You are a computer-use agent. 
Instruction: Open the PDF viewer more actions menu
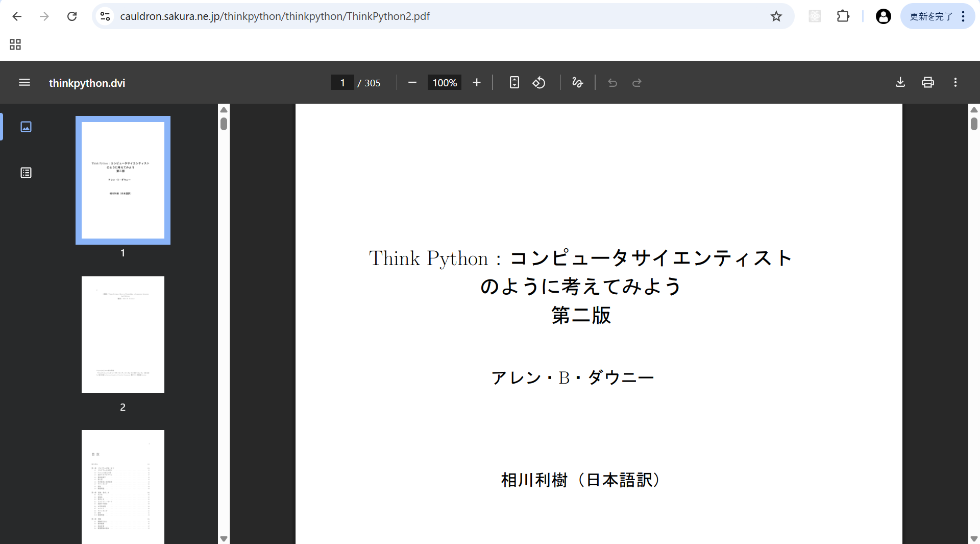(955, 82)
